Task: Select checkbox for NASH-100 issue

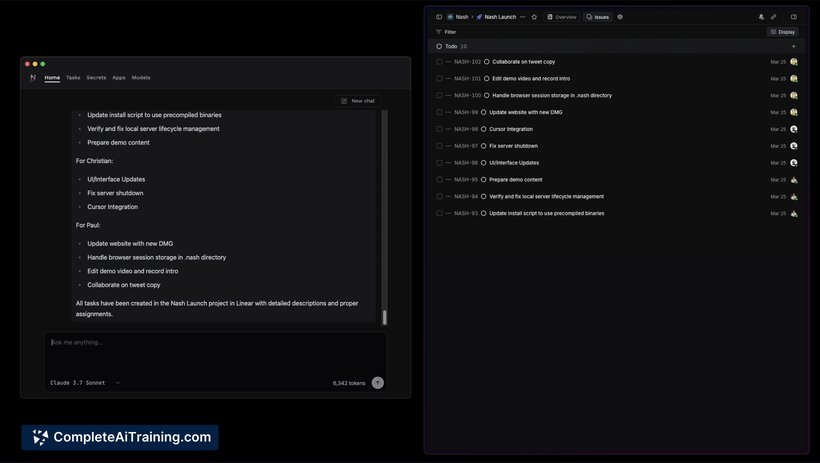Action: tap(439, 95)
